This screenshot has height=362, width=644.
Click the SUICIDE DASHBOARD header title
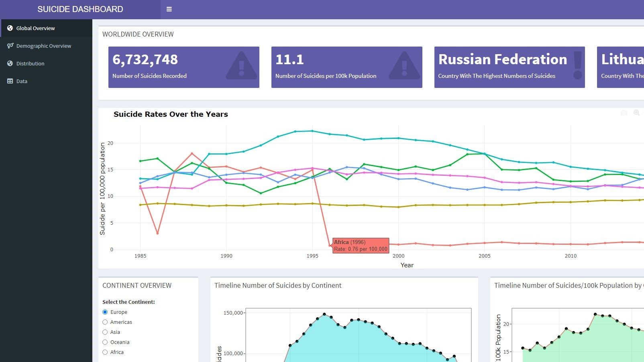[80, 9]
